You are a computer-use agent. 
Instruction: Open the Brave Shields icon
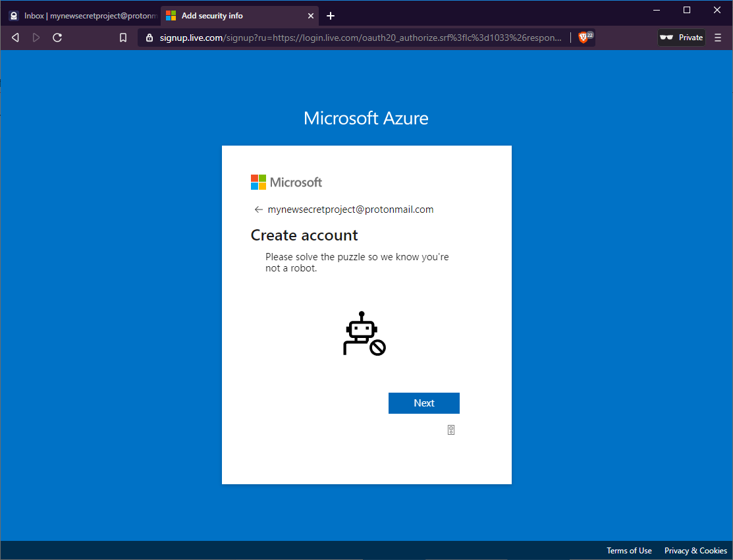(x=584, y=38)
